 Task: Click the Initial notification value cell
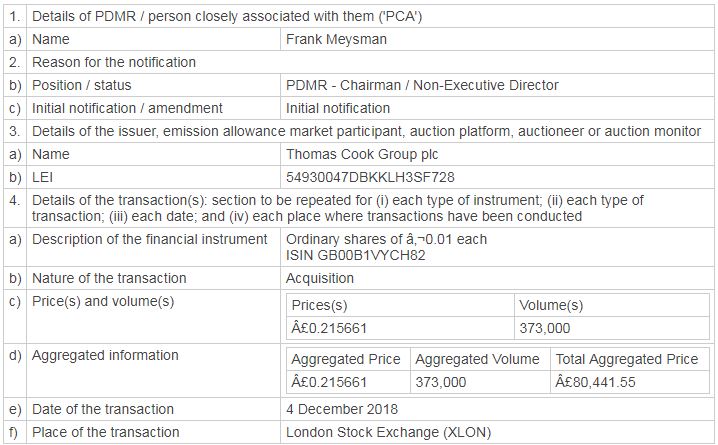pyautogui.click(x=338, y=108)
